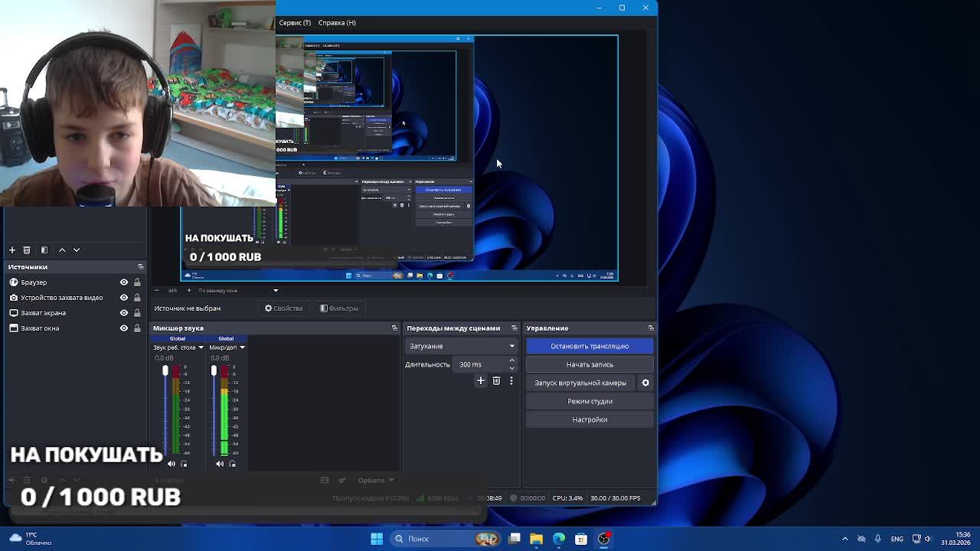
Task: Remove transition using trash icon
Action: 496,380
